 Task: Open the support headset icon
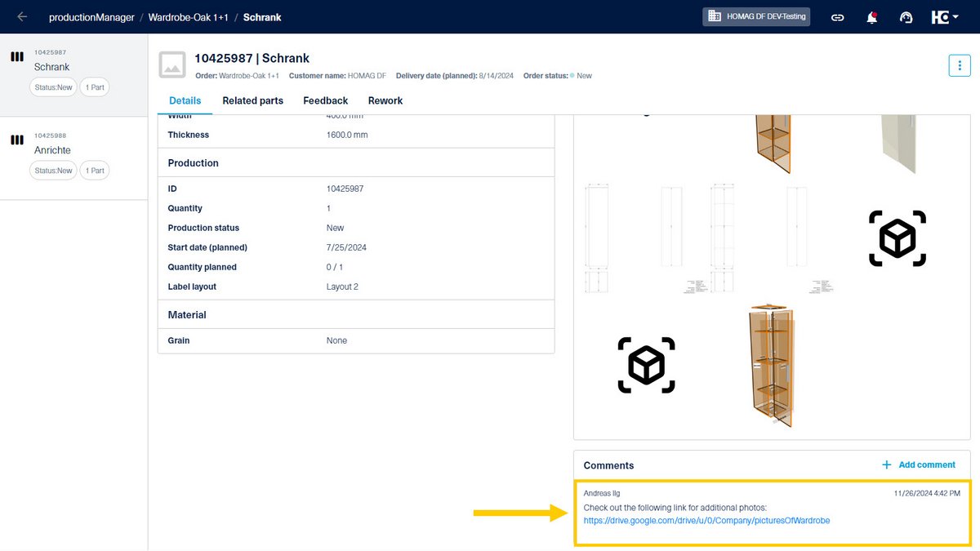click(906, 16)
